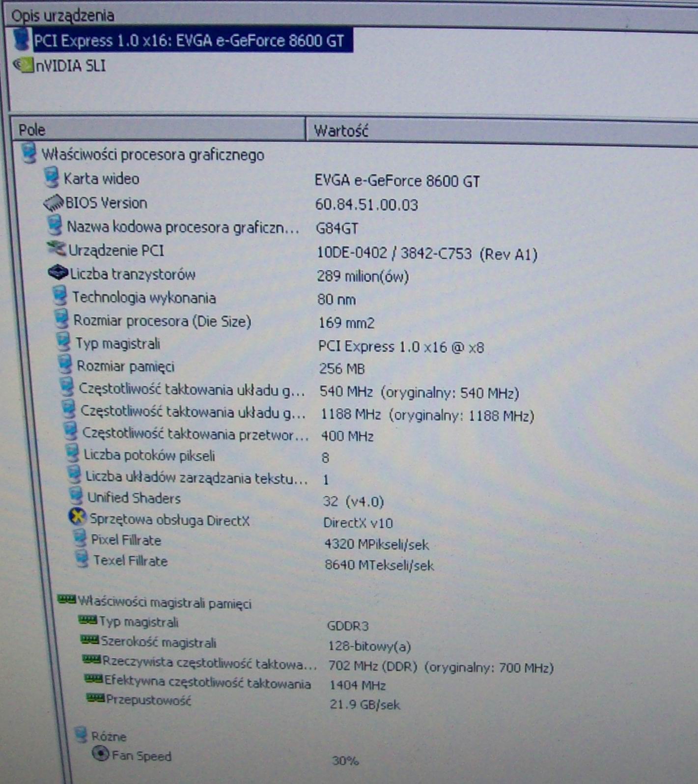Click the icon next to Właściwości procesora graficznego
The width and height of the screenshot is (698, 784).
coord(29,153)
